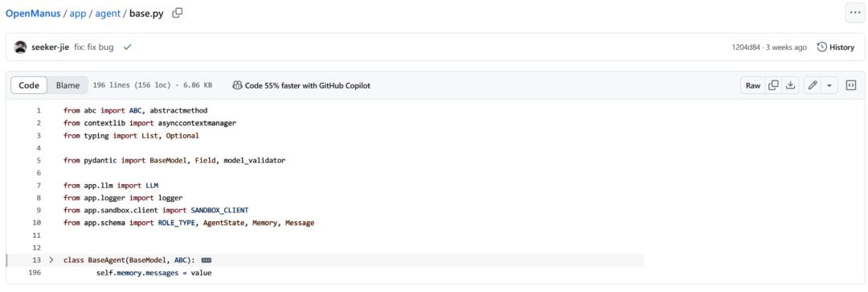This screenshot has width=868, height=292.
Task: Open the three-dot more options menu
Action: point(855,14)
